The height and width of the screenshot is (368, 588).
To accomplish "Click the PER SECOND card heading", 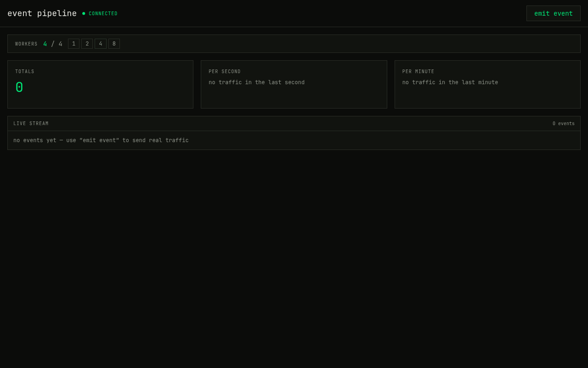I will coord(225,72).
